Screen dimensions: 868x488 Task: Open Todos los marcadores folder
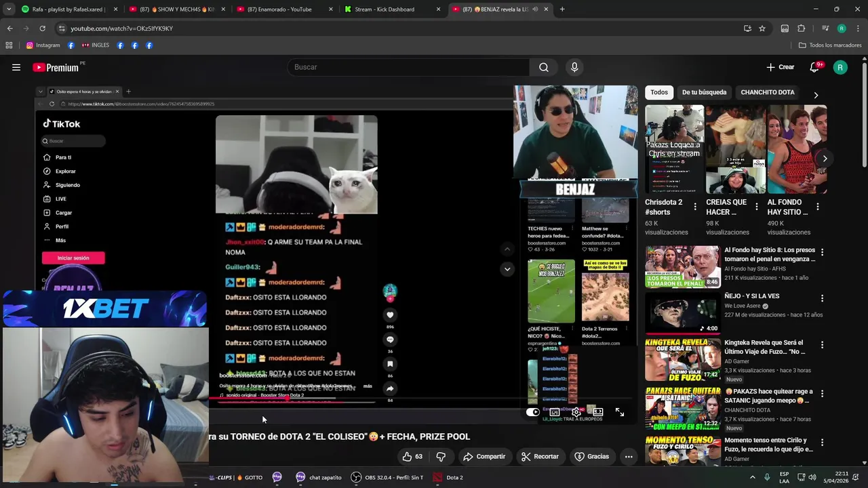[x=830, y=45]
